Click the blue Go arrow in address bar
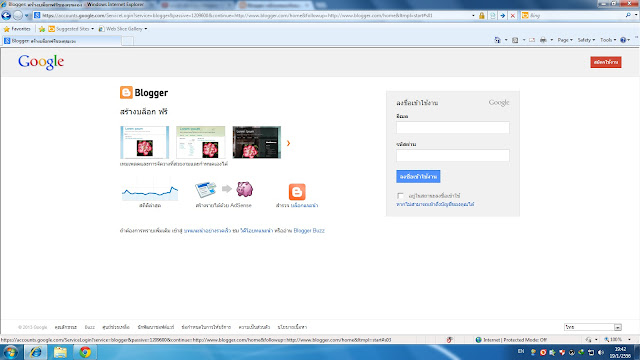The image size is (640, 360). [x=503, y=16]
